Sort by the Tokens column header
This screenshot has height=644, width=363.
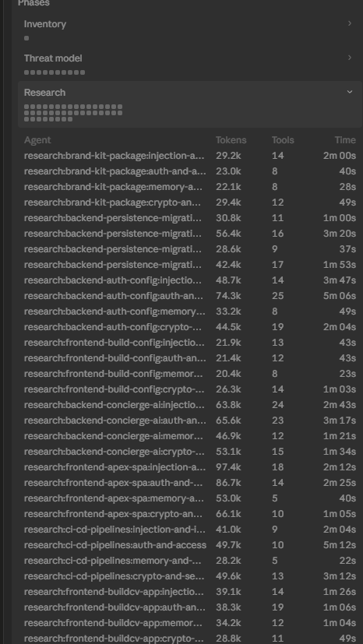pyautogui.click(x=231, y=140)
